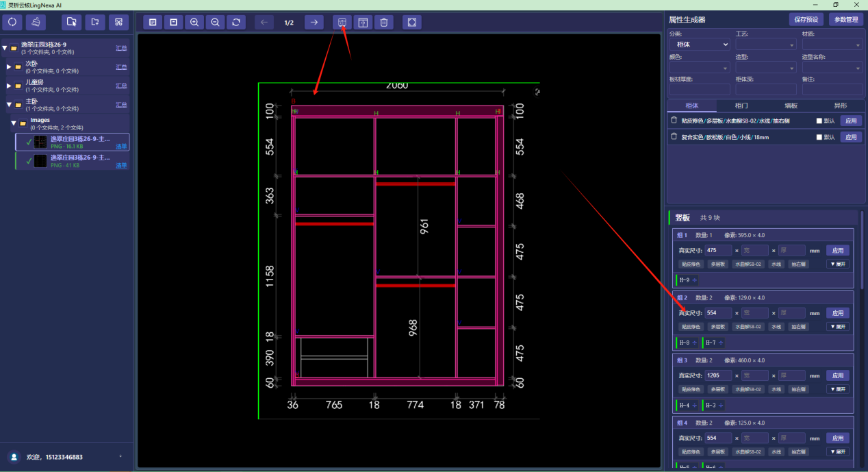
Task: Click the 柜体深 input field
Action: (x=766, y=89)
